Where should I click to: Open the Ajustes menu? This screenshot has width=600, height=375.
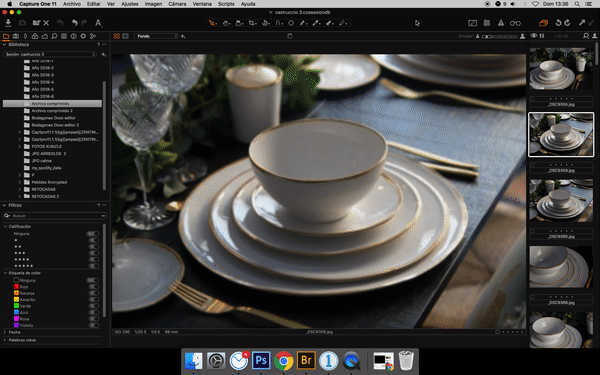[x=130, y=4]
